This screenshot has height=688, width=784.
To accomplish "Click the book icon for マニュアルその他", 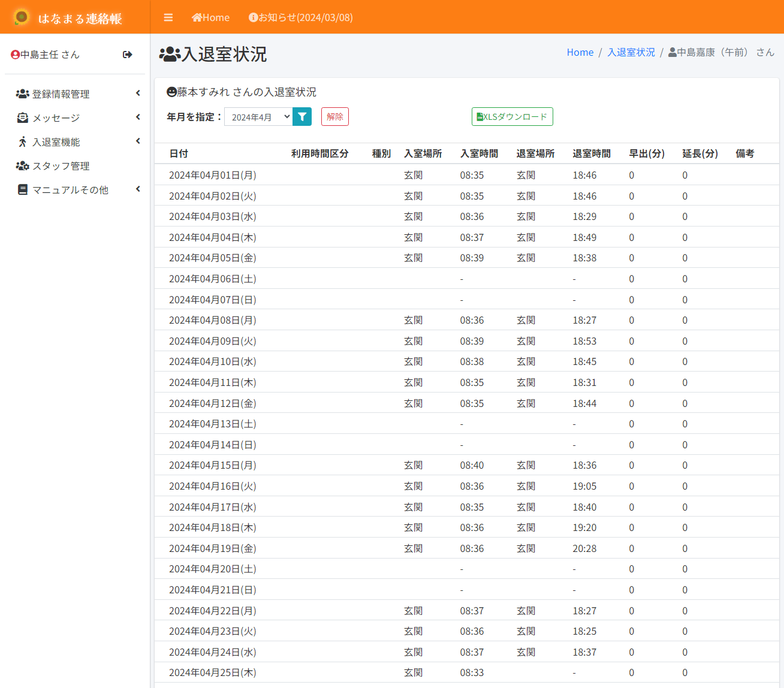I will point(23,190).
